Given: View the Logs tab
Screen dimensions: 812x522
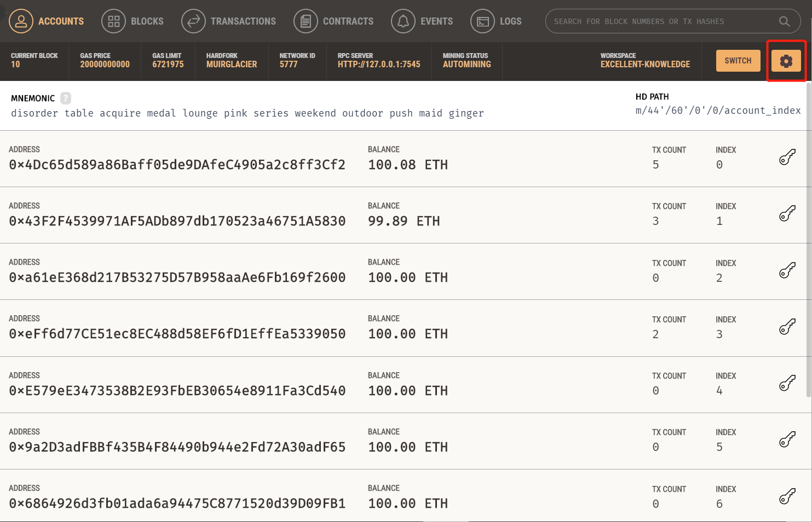Looking at the screenshot, I should tap(496, 21).
